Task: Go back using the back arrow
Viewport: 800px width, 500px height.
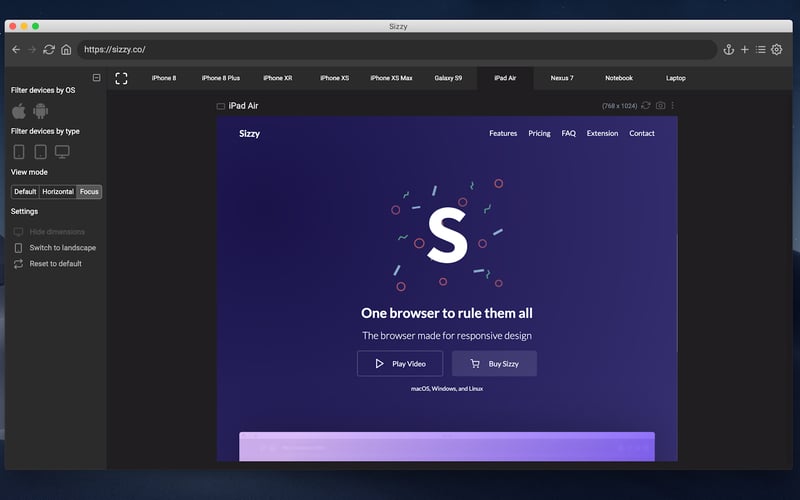Action: [16, 49]
